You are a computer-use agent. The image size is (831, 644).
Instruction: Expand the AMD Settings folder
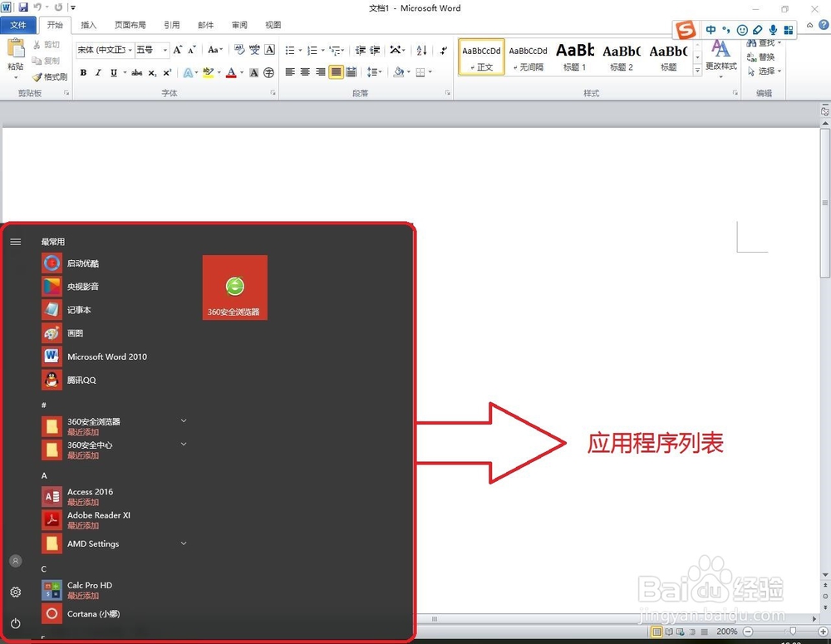pyautogui.click(x=184, y=543)
